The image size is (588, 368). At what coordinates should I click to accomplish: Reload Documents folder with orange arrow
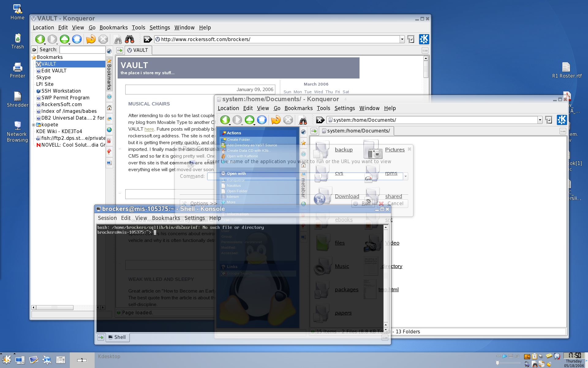[276, 120]
